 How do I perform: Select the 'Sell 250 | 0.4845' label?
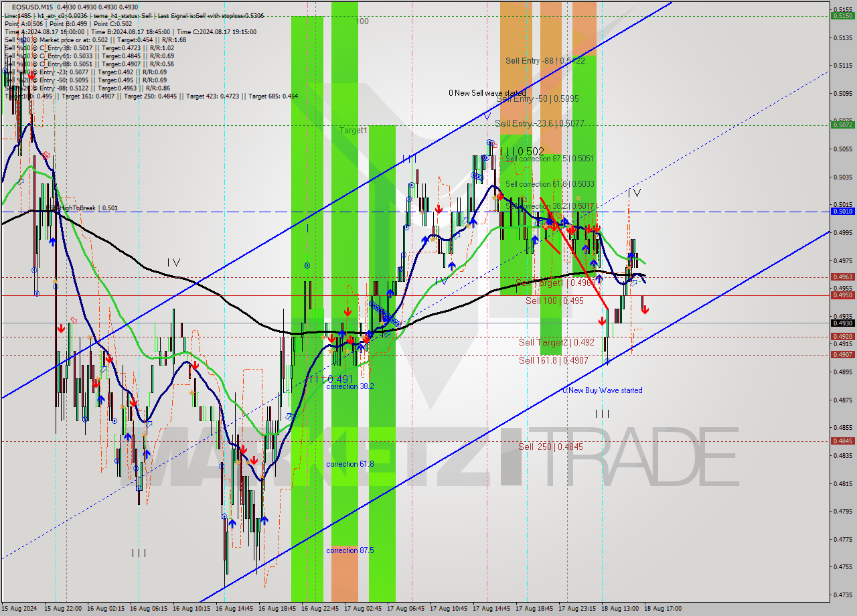click(x=550, y=447)
